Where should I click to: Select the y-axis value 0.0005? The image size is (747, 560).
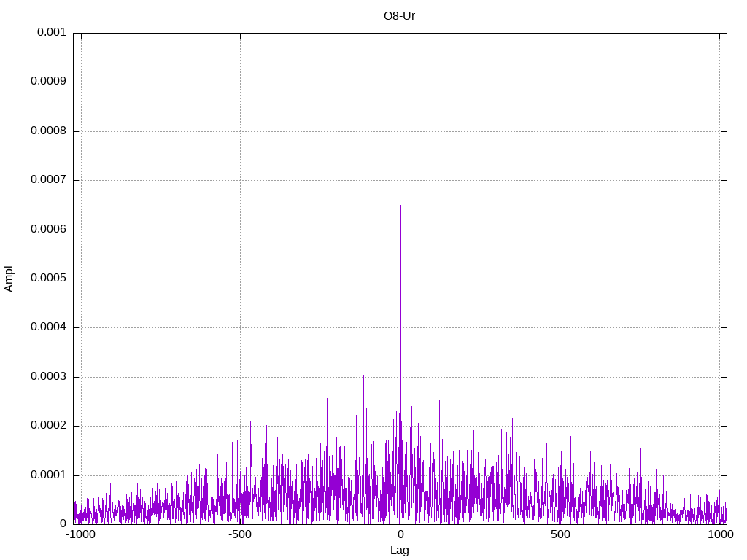(x=48, y=278)
